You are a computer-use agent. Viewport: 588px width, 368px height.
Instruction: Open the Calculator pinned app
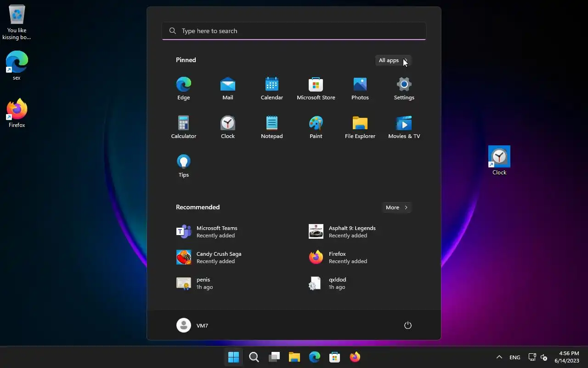click(183, 127)
